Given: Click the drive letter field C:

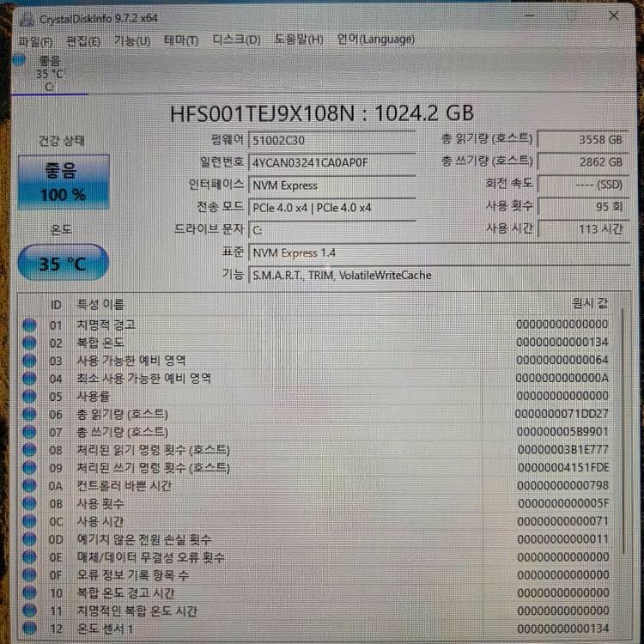Looking at the screenshot, I should click(331, 230).
